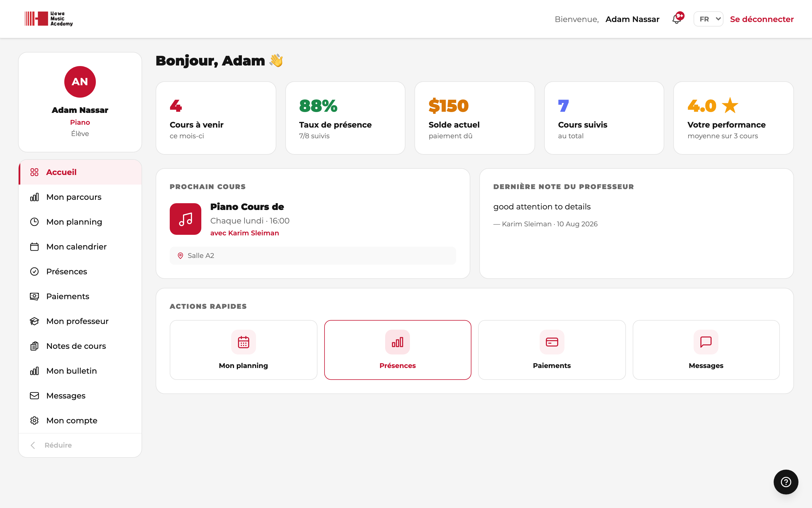This screenshot has height=508, width=812.
Task: Click the Mon planning clock icon
Action: [x=34, y=222]
